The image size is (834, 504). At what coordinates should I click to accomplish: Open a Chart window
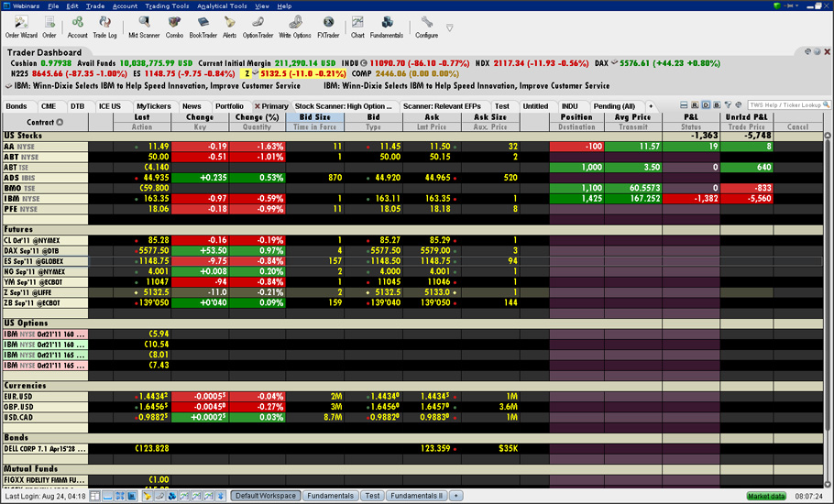click(x=357, y=27)
